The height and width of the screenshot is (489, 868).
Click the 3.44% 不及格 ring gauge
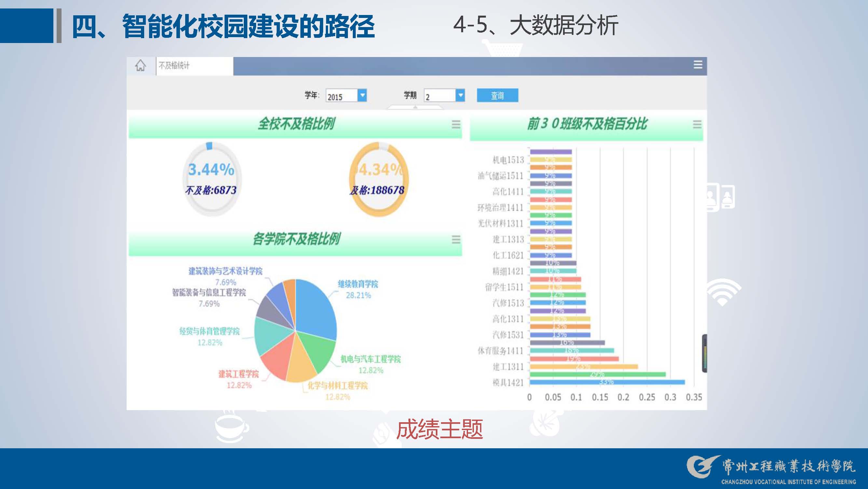tap(211, 179)
